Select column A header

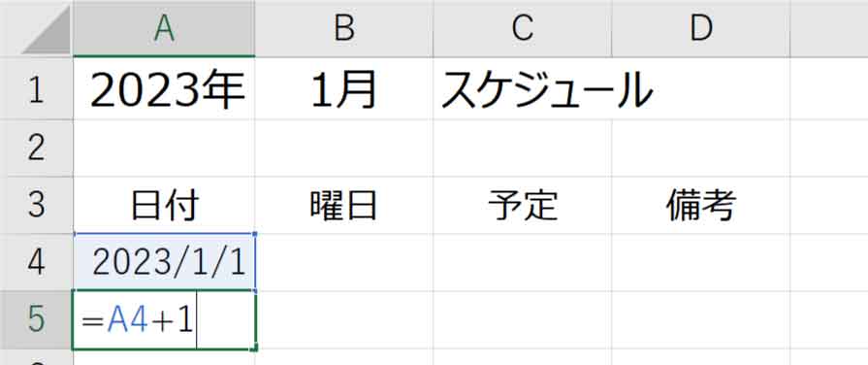[x=164, y=28]
